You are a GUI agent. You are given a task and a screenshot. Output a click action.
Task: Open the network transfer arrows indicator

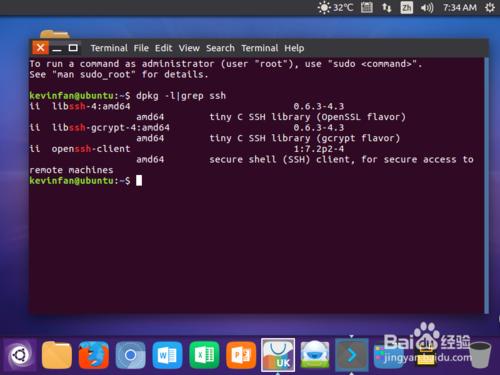click(387, 7)
